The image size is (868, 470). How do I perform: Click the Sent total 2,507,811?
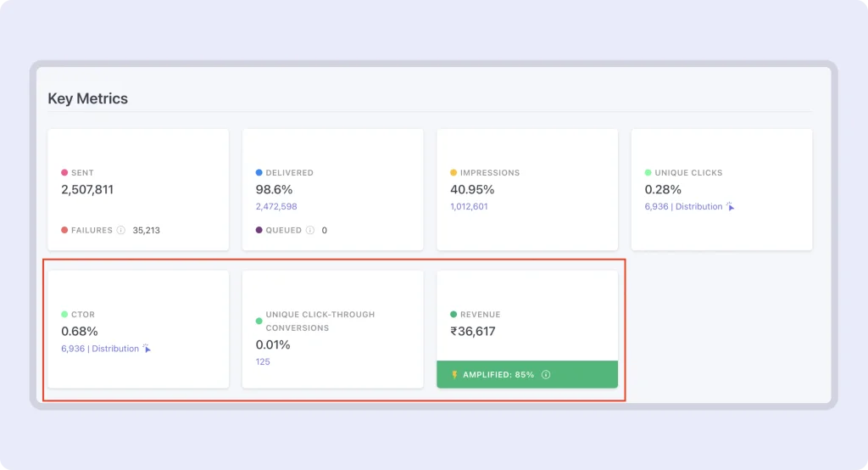coord(87,189)
